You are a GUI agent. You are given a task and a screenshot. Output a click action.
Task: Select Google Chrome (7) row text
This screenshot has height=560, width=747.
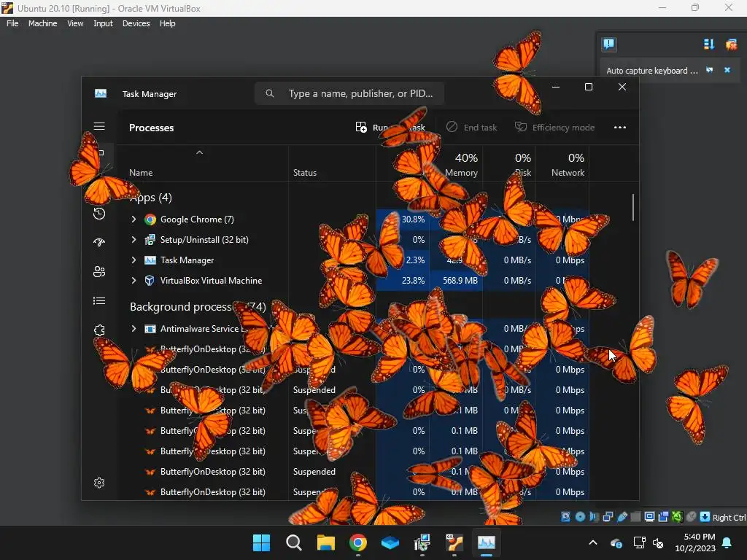point(197,219)
